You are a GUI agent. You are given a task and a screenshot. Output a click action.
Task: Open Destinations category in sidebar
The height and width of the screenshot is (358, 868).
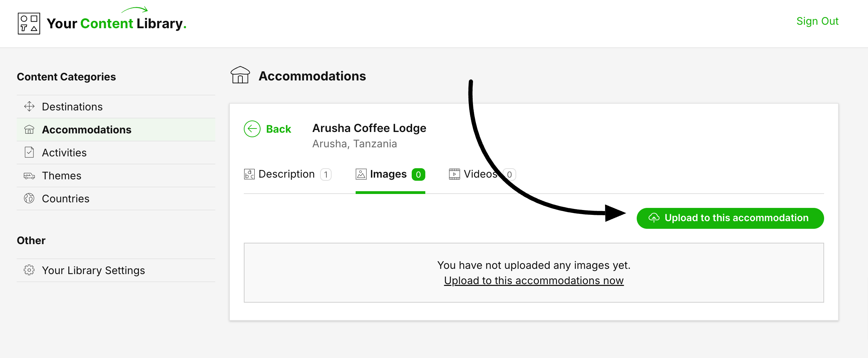pyautogui.click(x=72, y=107)
